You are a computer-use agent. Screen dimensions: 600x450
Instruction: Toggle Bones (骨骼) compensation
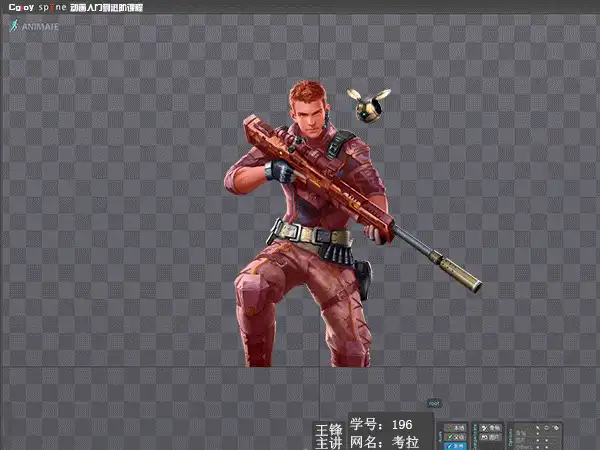coord(491,428)
